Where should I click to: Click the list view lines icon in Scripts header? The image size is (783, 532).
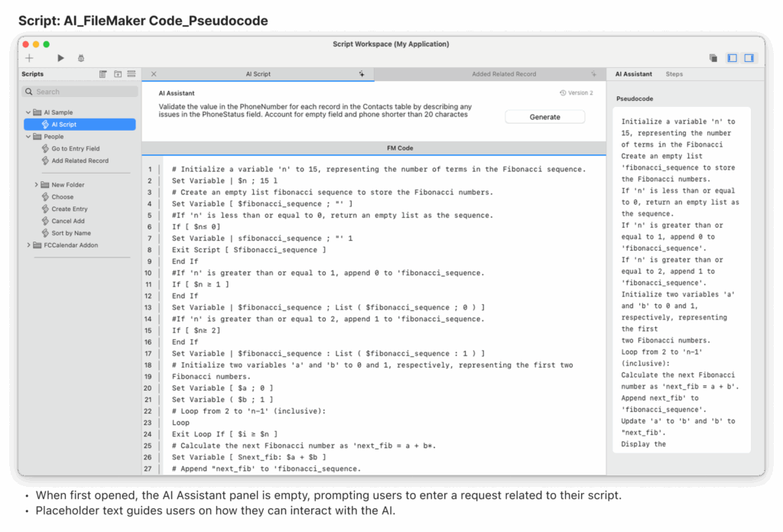coord(132,74)
